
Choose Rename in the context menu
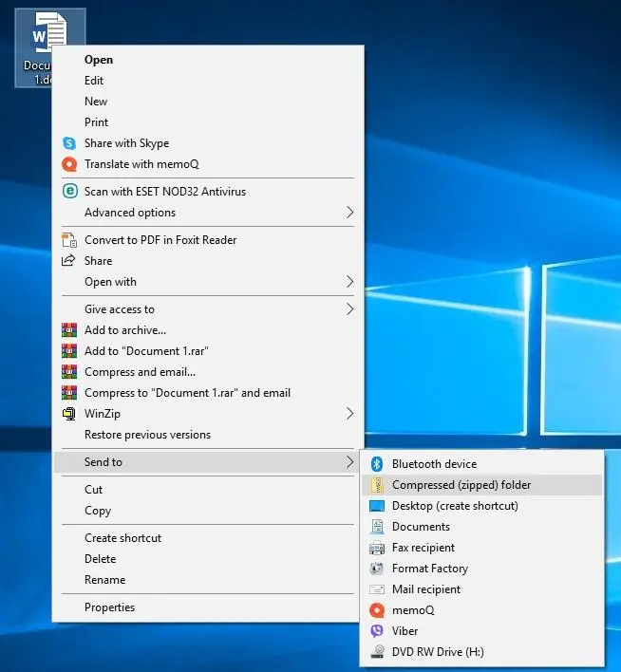coord(104,580)
